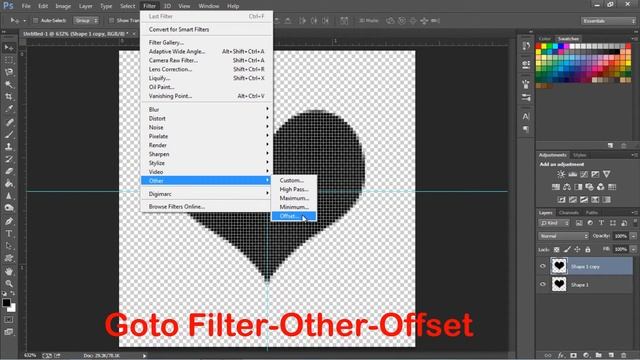Expand the Digimarc submenu
The height and width of the screenshot is (360, 640).
tap(207, 194)
